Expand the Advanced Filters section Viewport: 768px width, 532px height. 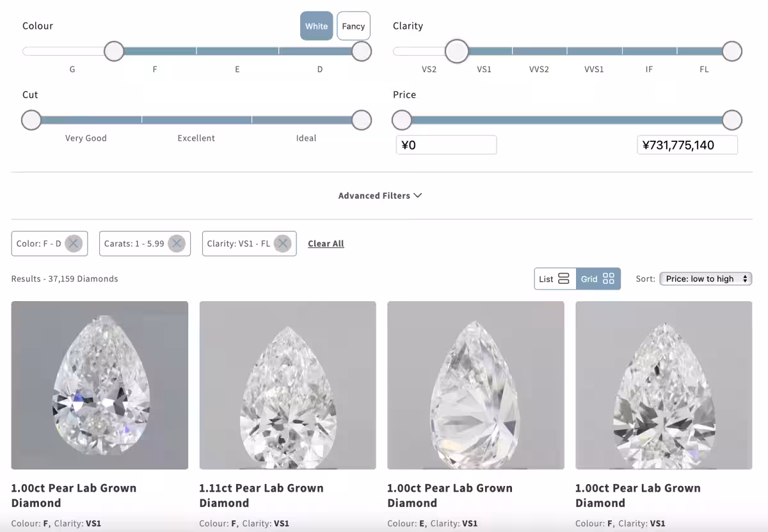tap(380, 196)
